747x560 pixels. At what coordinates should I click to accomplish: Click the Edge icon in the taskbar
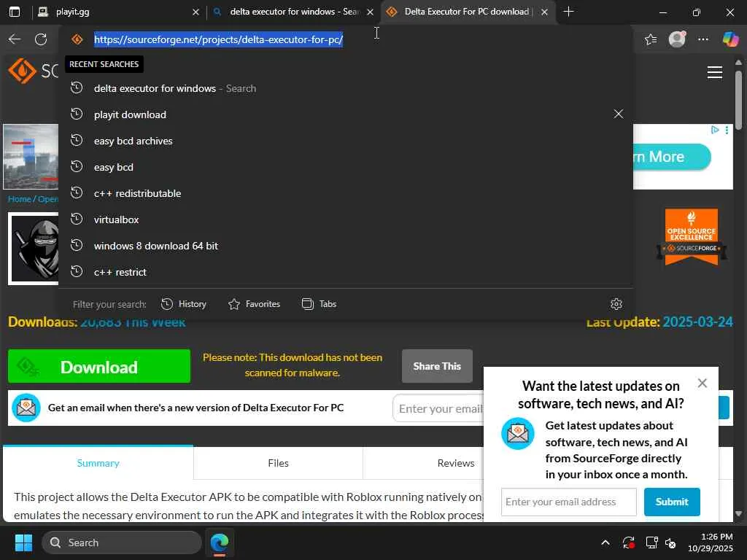pyautogui.click(x=220, y=542)
